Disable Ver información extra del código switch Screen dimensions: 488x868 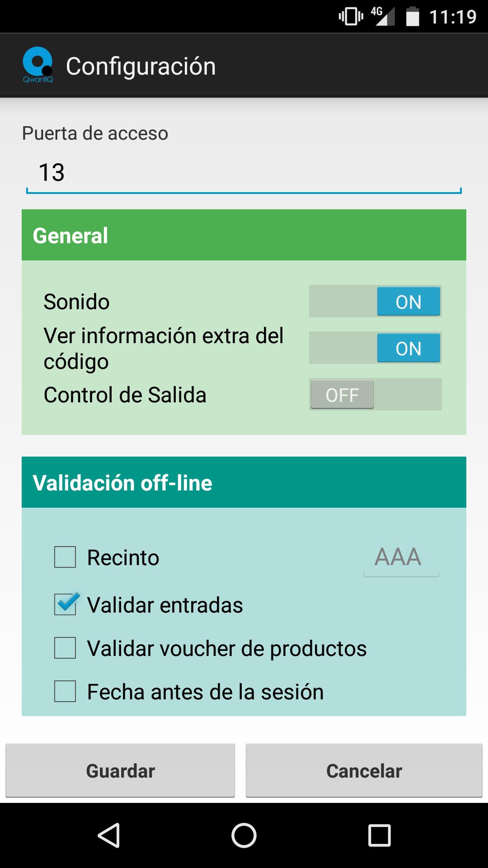click(375, 348)
